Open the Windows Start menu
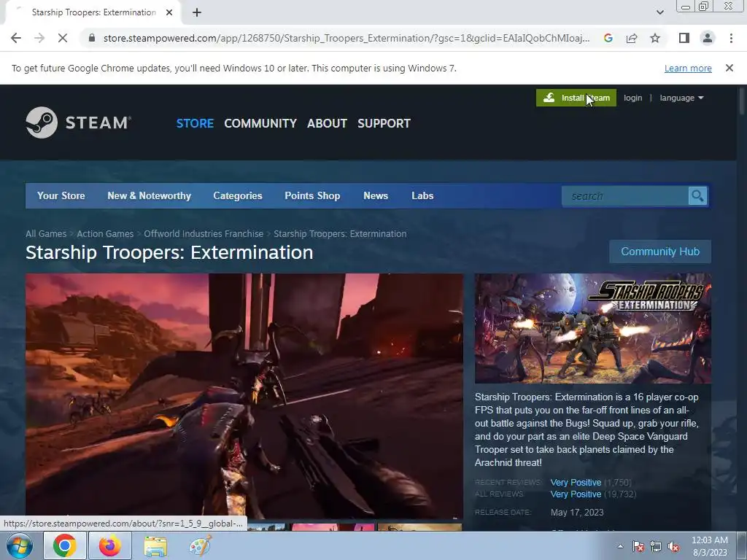The height and width of the screenshot is (560, 747). pos(20,545)
